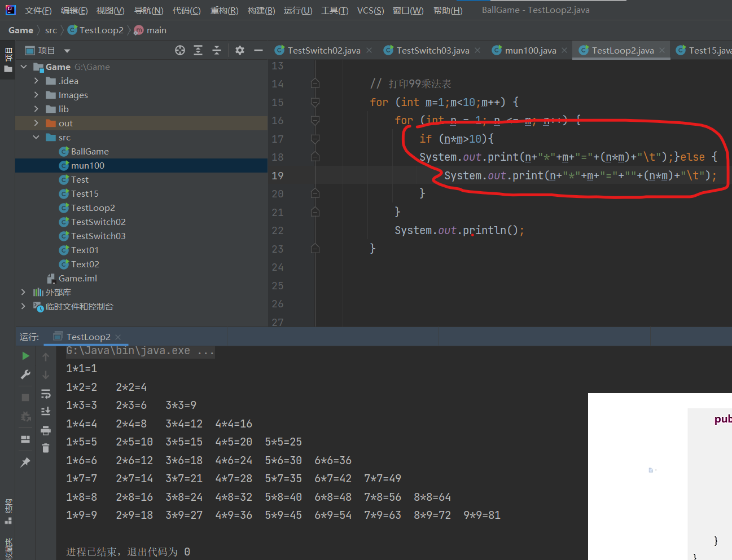Collapse the Game root folder
732x560 pixels.
24,67
